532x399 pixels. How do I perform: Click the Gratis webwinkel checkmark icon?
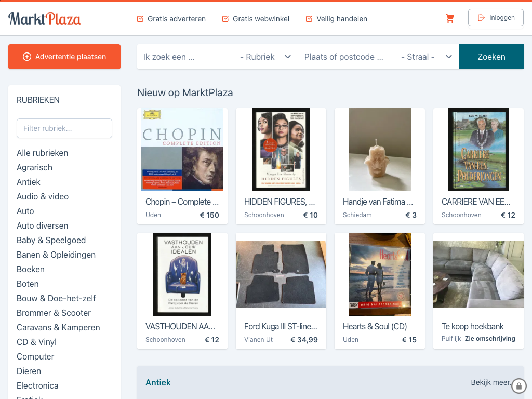coord(225,19)
